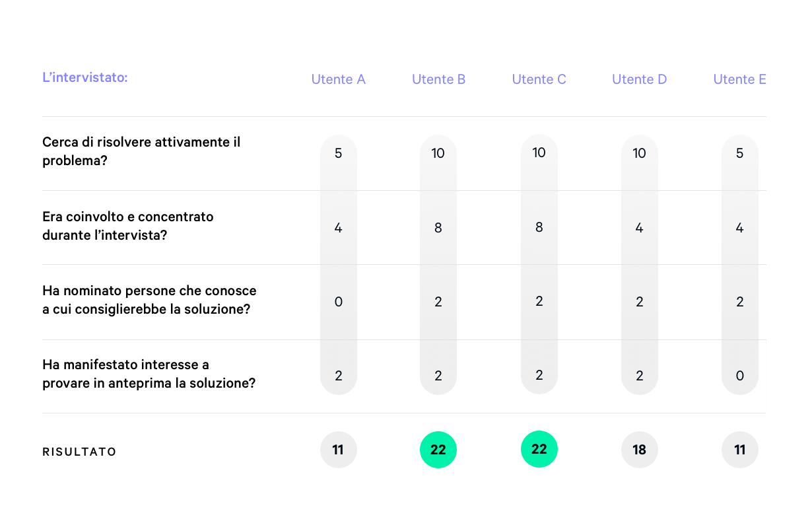
Task: Click Utente E's result badge of 11
Action: pos(739,450)
